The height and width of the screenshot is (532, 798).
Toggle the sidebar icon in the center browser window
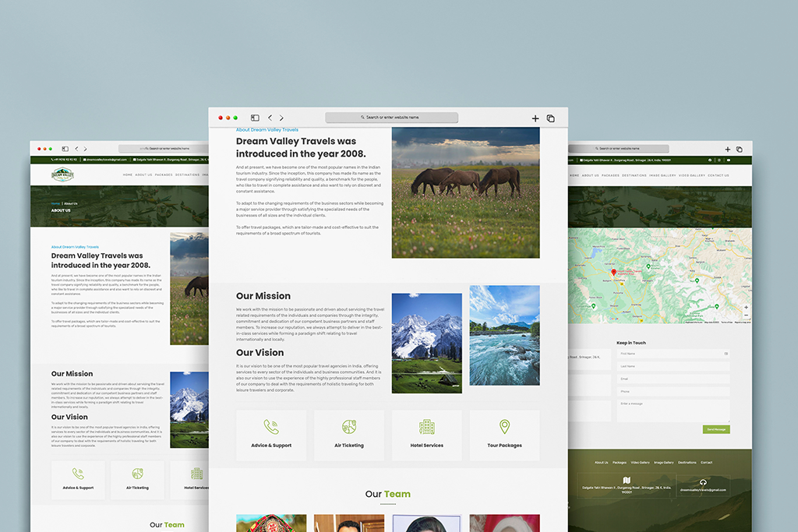[255, 118]
